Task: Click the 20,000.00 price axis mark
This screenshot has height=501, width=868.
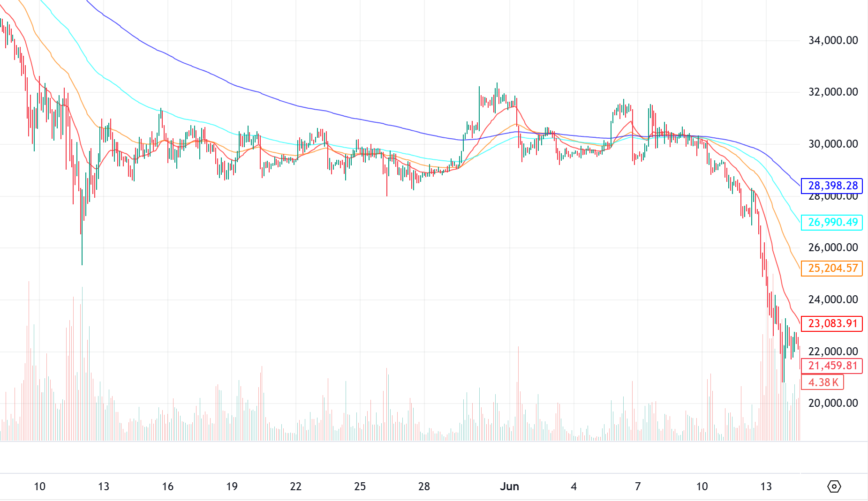Action: click(x=833, y=403)
